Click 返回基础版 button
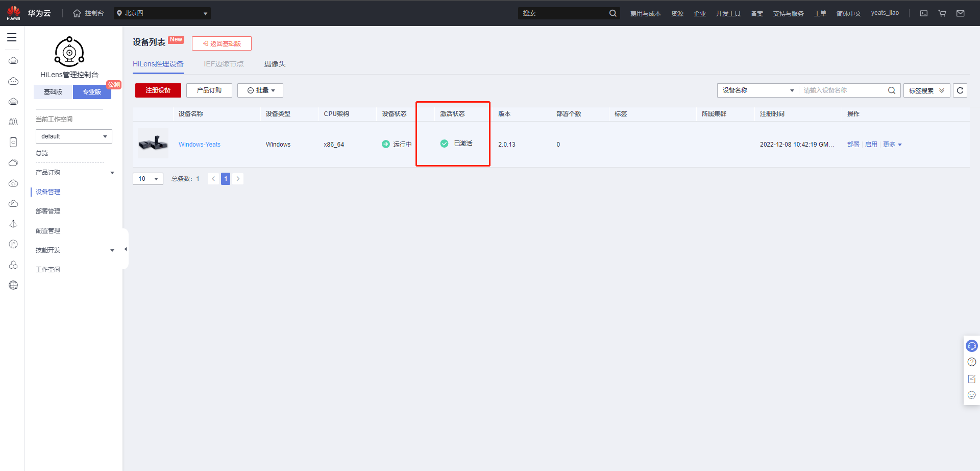The height and width of the screenshot is (471, 980). click(x=222, y=43)
